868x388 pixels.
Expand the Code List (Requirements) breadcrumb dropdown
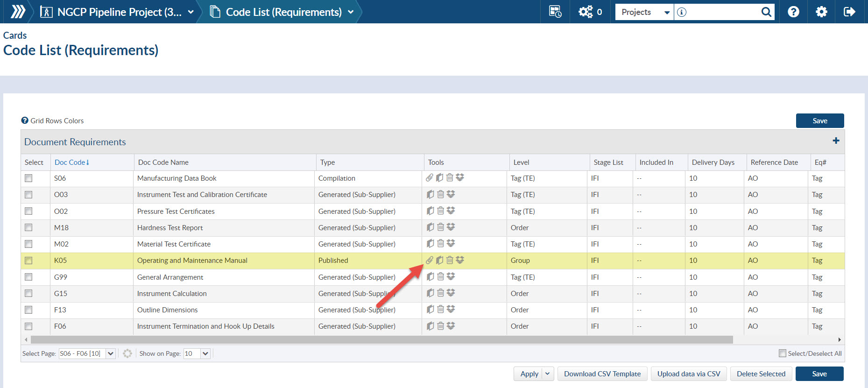351,12
